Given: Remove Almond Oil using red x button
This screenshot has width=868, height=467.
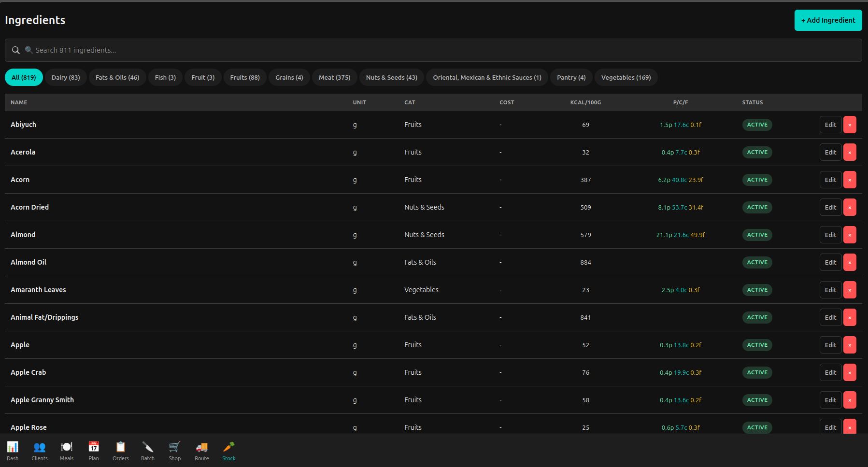Looking at the screenshot, I should coord(850,262).
